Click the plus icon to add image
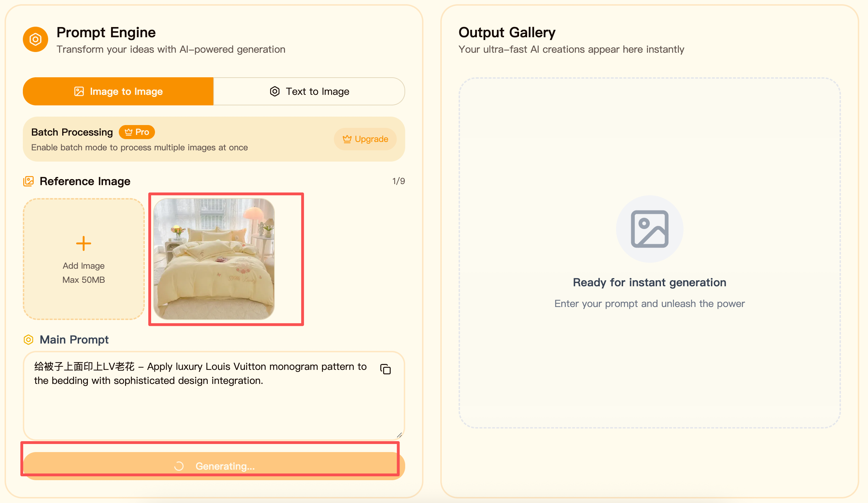Screen dimensions: 868x503 click(x=84, y=243)
